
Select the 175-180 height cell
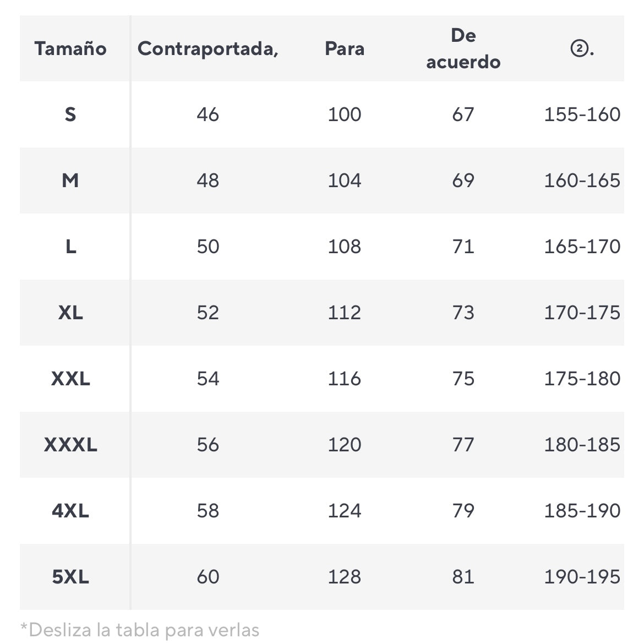click(x=582, y=379)
